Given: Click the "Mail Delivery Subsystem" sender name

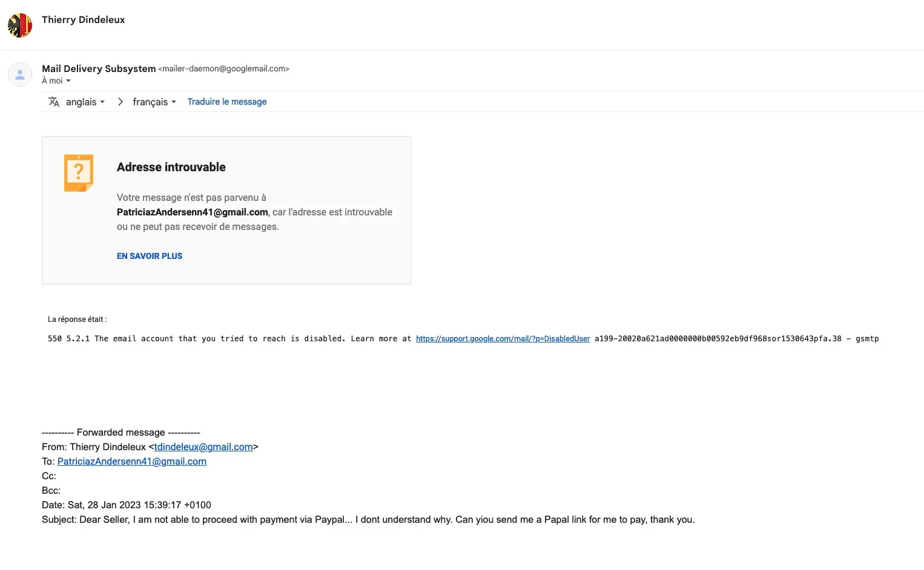Looking at the screenshot, I should 99,68.
